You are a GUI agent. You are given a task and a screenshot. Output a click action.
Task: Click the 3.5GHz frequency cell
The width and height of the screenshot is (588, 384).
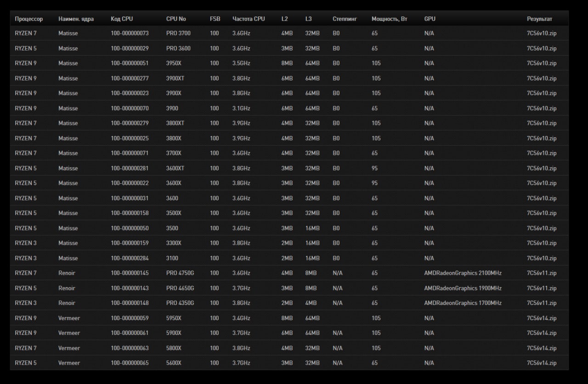tap(241, 63)
